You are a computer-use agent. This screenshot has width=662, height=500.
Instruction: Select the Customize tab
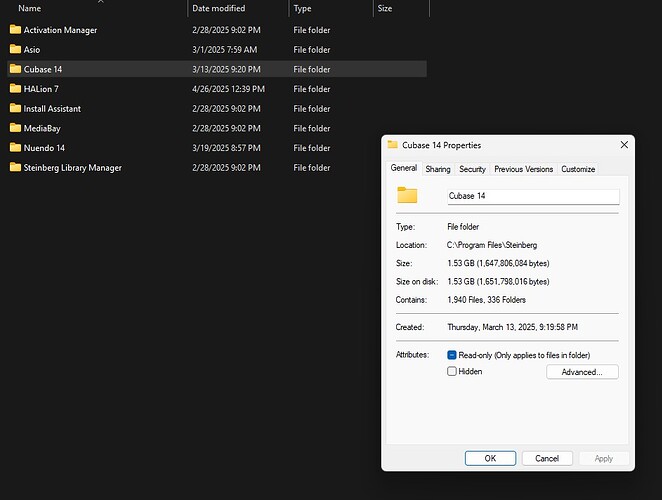[578, 169]
